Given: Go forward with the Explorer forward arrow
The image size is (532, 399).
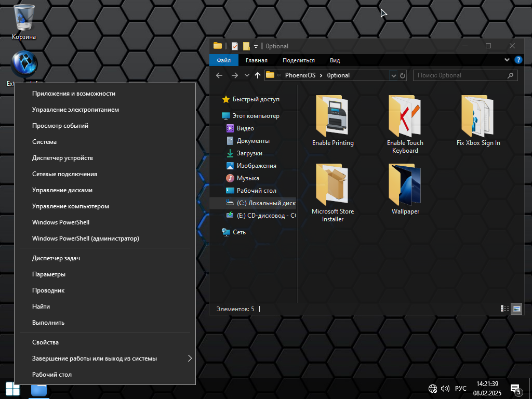Looking at the screenshot, I should pos(234,75).
